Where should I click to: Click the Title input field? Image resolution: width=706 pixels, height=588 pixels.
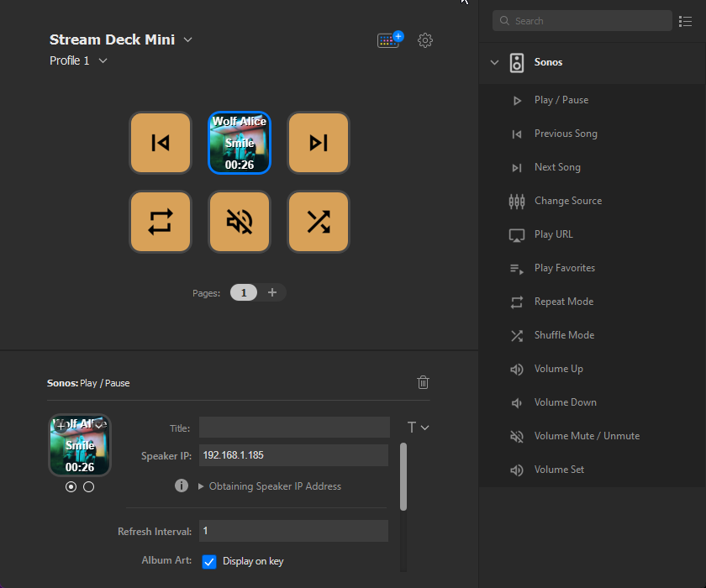(x=294, y=428)
